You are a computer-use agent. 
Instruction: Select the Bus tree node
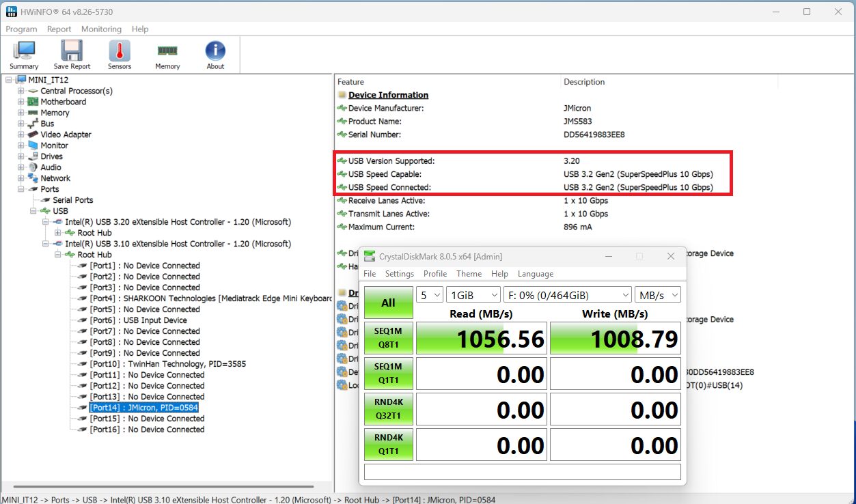[x=47, y=124]
